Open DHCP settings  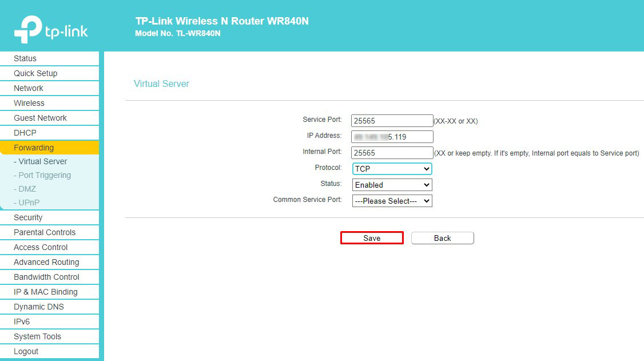pyautogui.click(x=49, y=133)
